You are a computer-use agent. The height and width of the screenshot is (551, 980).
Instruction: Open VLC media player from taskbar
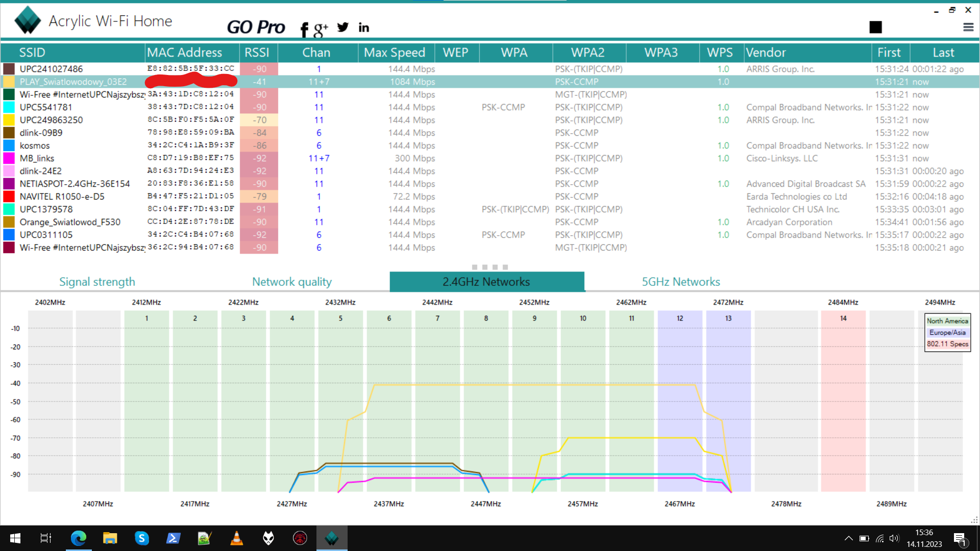(x=237, y=538)
